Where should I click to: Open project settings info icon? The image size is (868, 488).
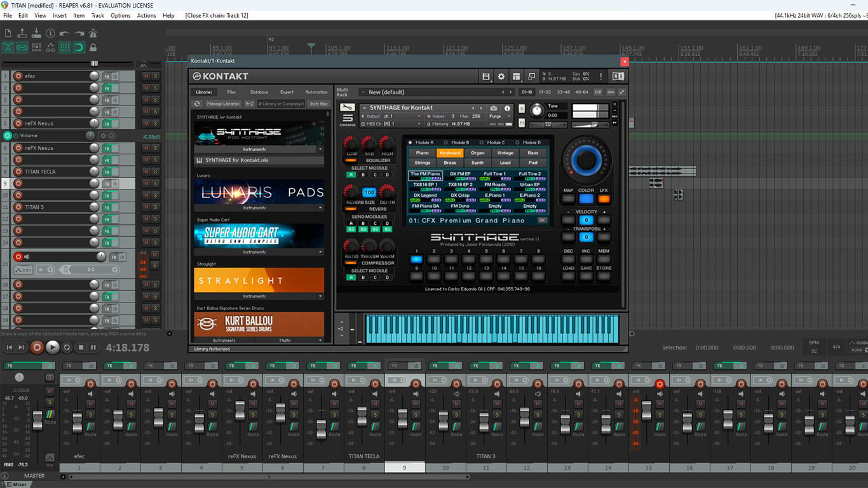(51, 33)
